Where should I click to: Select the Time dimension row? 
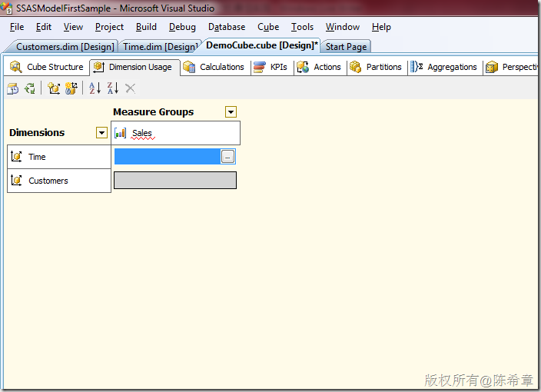(59, 157)
